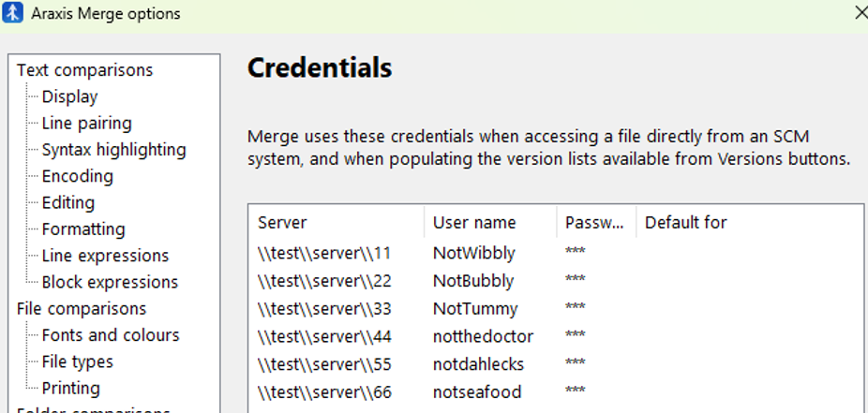The width and height of the screenshot is (868, 413).
Task: Open the Line pairing options page
Action: coord(87,124)
